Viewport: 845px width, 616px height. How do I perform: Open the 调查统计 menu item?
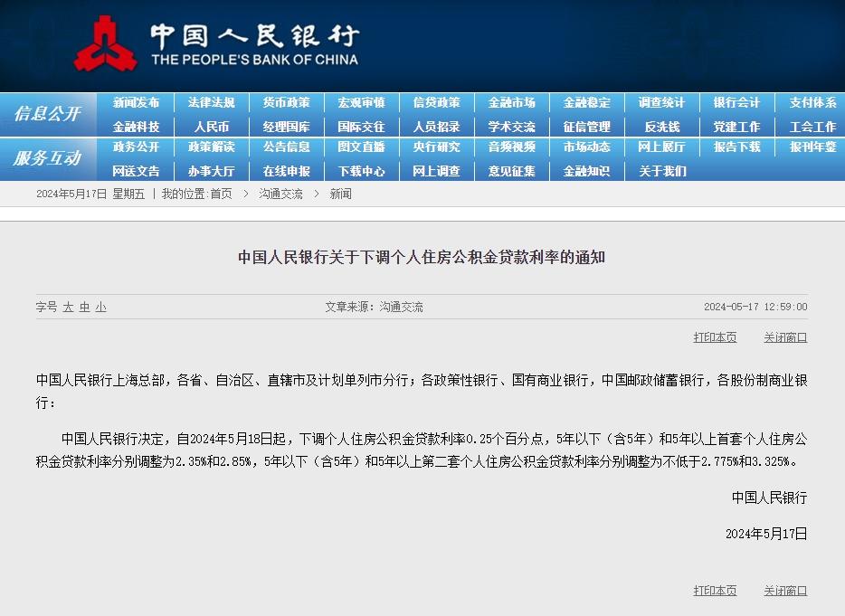(661, 103)
